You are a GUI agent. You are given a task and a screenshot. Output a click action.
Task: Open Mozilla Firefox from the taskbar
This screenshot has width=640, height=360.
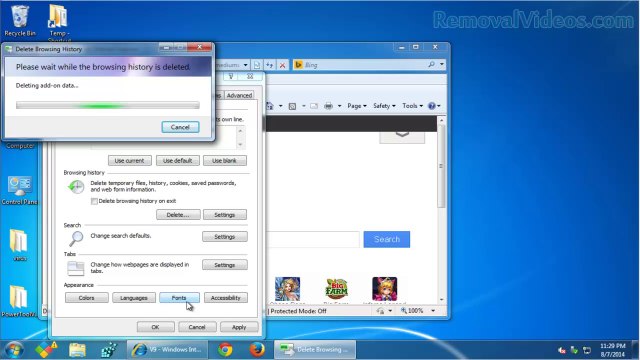tap(257, 350)
